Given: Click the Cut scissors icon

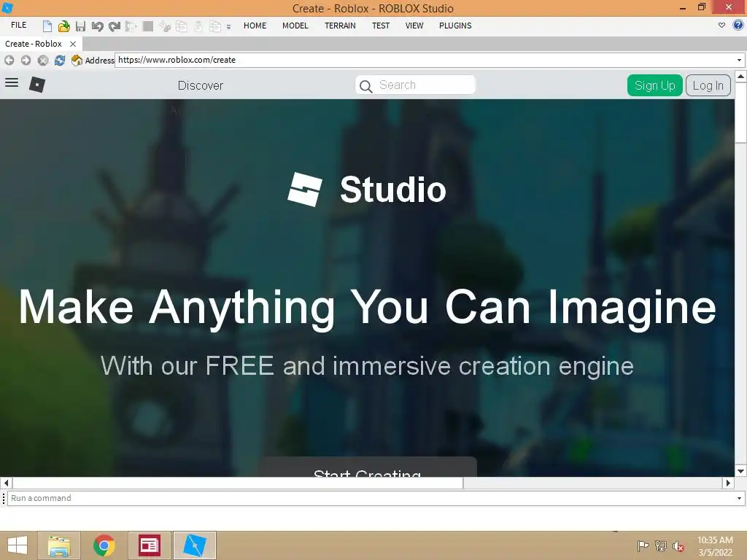Looking at the screenshot, I should tap(165, 26).
